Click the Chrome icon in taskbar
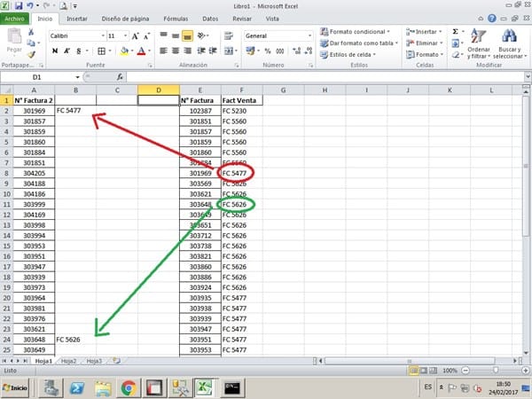 pyautogui.click(x=129, y=387)
